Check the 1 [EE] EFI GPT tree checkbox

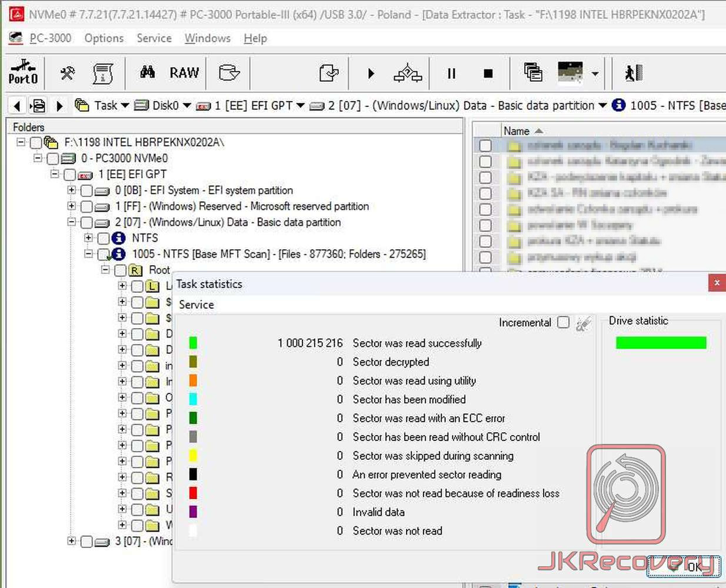point(69,175)
